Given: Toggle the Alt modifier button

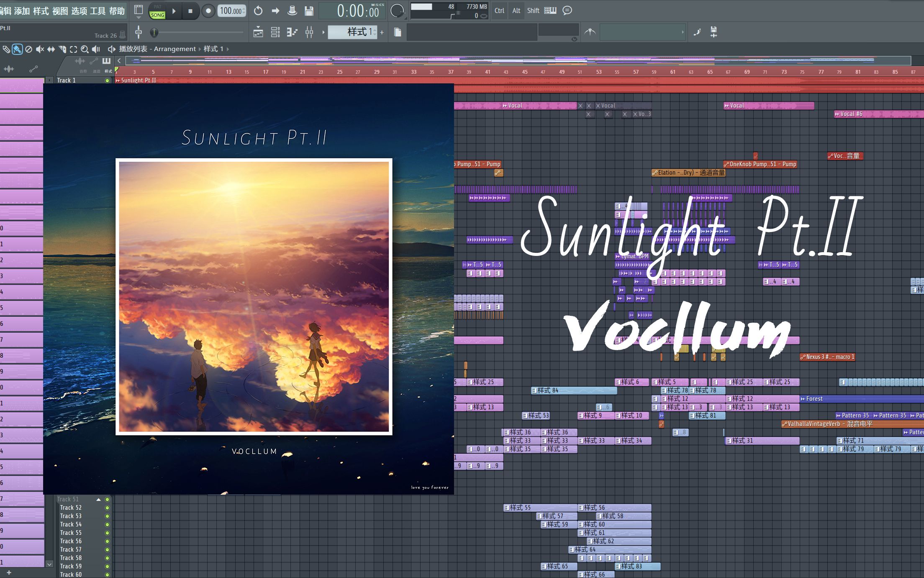Looking at the screenshot, I should pos(516,11).
